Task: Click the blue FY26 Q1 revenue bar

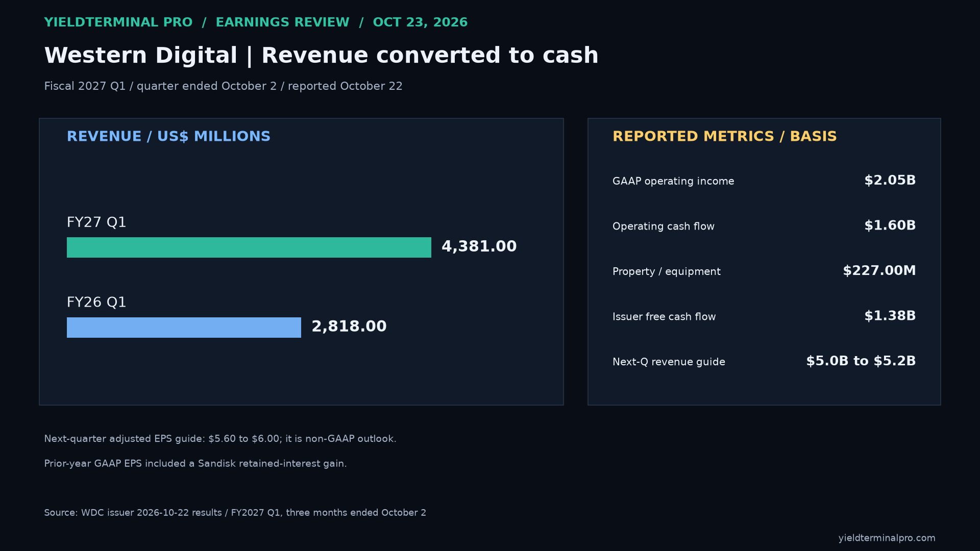Action: coord(184,328)
